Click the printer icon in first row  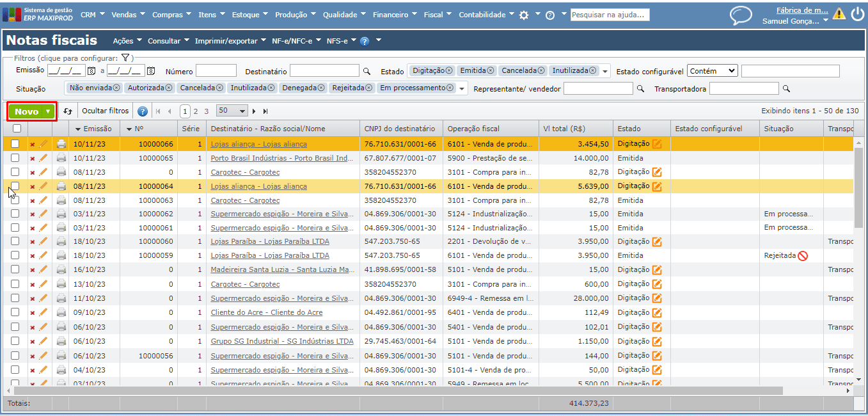point(61,144)
